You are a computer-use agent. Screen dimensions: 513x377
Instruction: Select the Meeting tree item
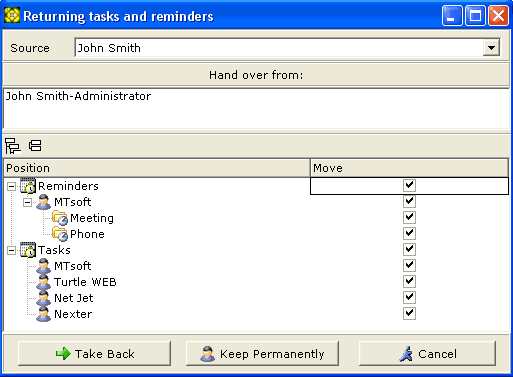[92, 218]
